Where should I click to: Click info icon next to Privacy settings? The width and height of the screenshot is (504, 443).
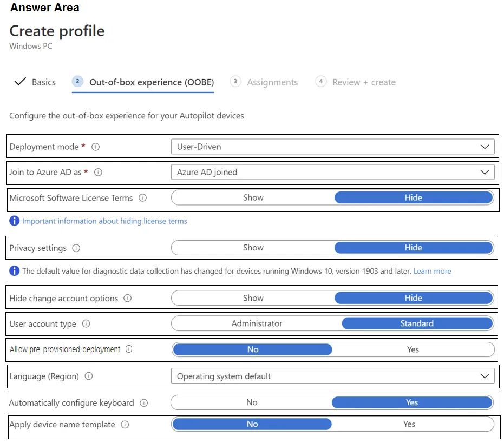76,248
